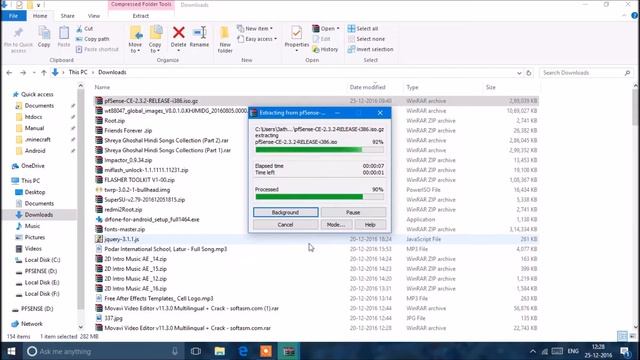Select Quick access in navigation pane
The height and width of the screenshot is (360, 640).
point(37,94)
